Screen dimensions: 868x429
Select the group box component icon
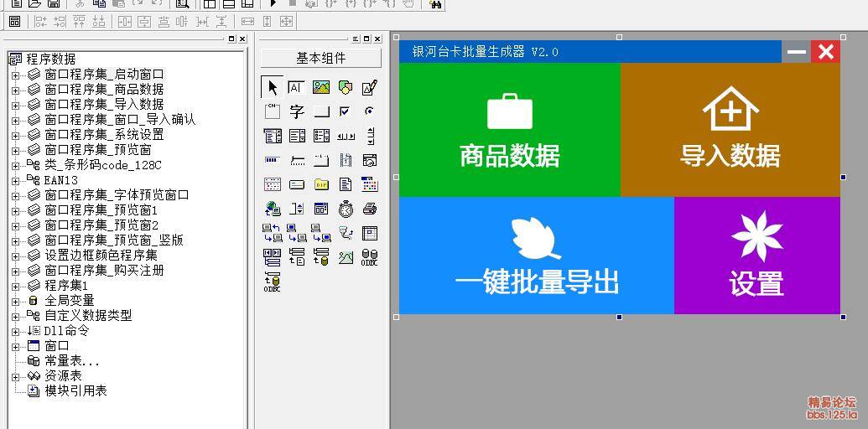point(272,111)
